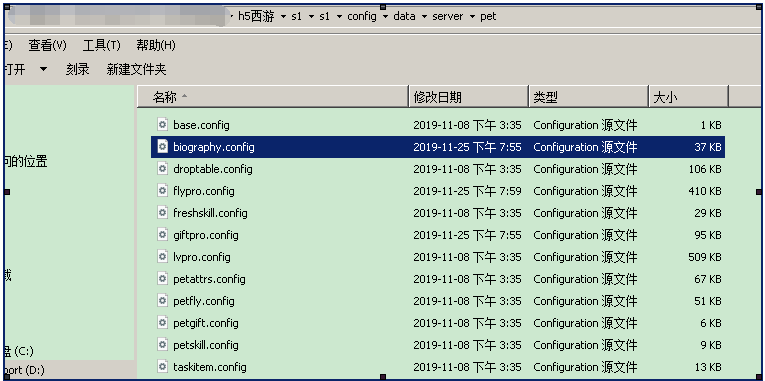Select the flypro.config file name

[203, 191]
